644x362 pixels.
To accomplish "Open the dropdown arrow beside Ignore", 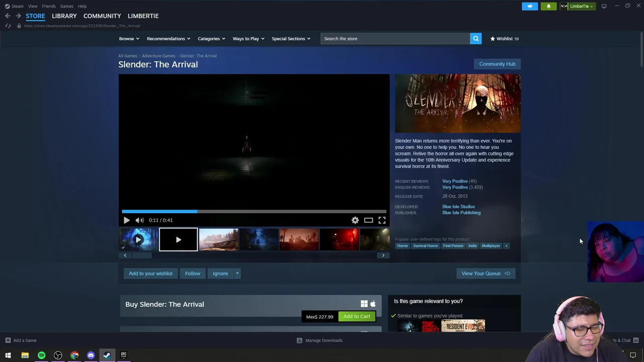I will click(237, 274).
